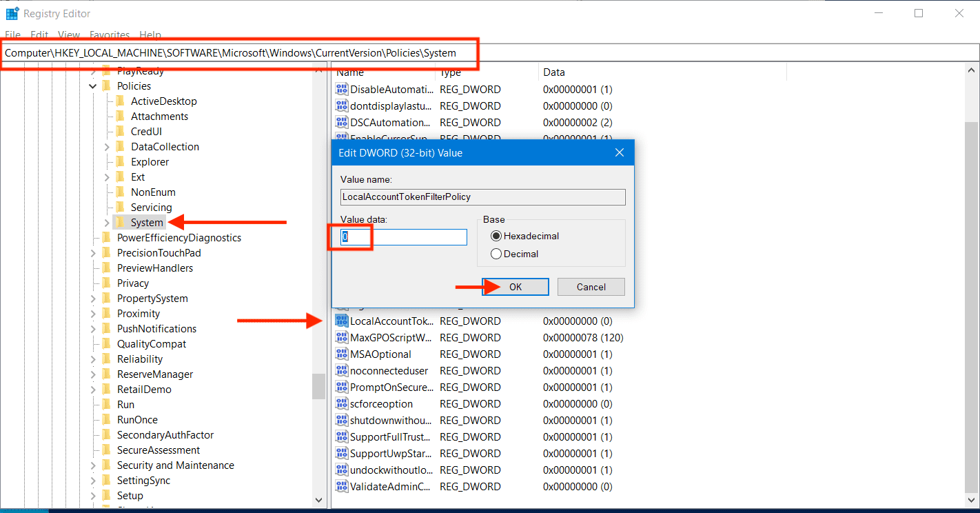Click the tree pane scroll down arrow
Viewport: 980px width, 513px height.
click(318, 500)
